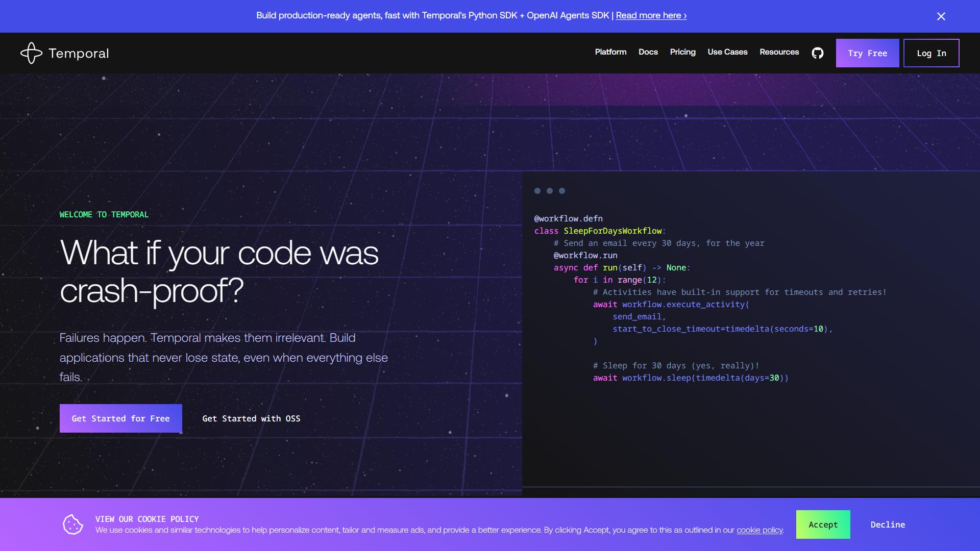
Task: Click the 'What if your code was crash-proof?' heading
Action: (219, 272)
